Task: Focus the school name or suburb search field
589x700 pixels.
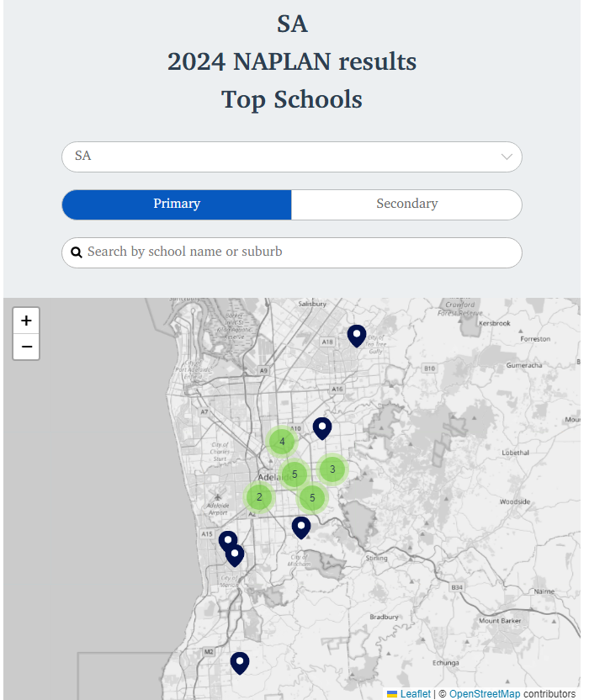Action: pyautogui.click(x=292, y=252)
